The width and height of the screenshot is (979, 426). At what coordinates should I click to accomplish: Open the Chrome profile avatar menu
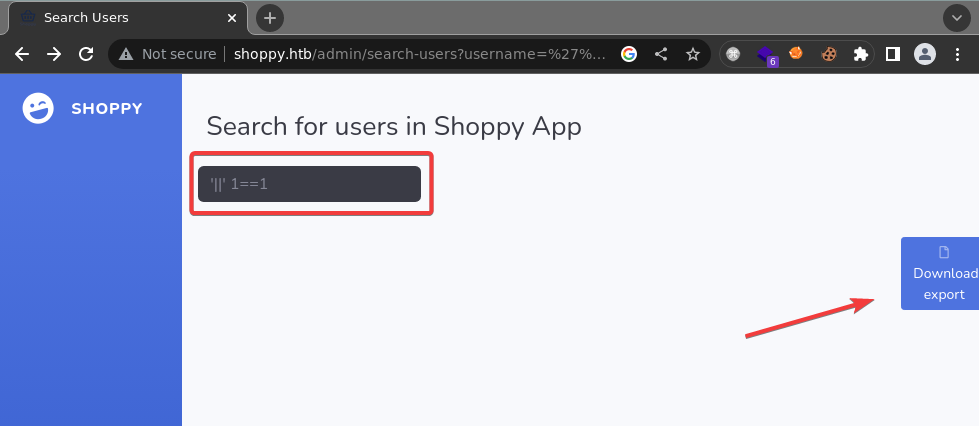pyautogui.click(x=925, y=54)
